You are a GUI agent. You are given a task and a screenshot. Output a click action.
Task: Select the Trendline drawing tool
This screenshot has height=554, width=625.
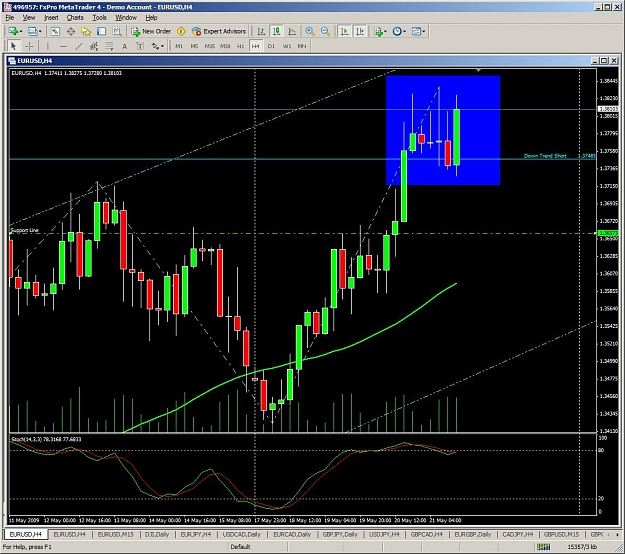pos(79,46)
